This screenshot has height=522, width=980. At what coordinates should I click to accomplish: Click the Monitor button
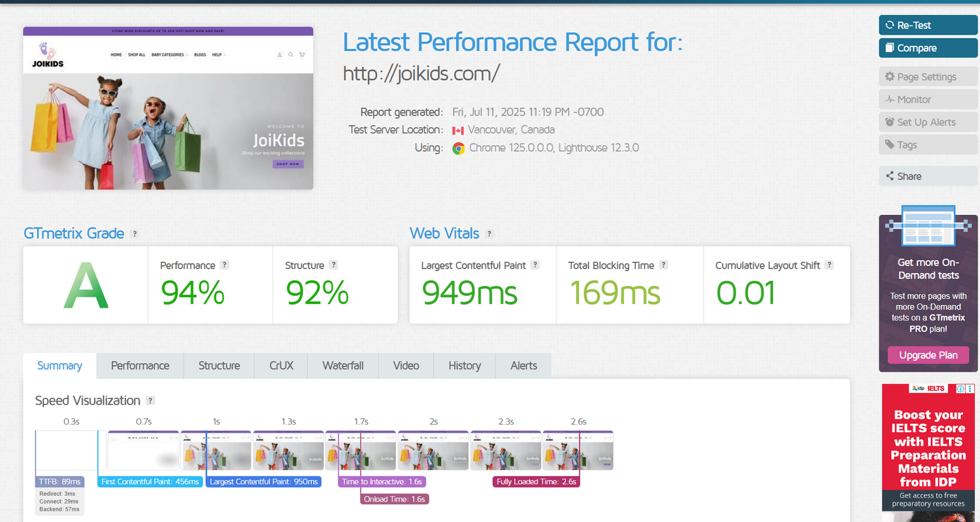(928, 99)
